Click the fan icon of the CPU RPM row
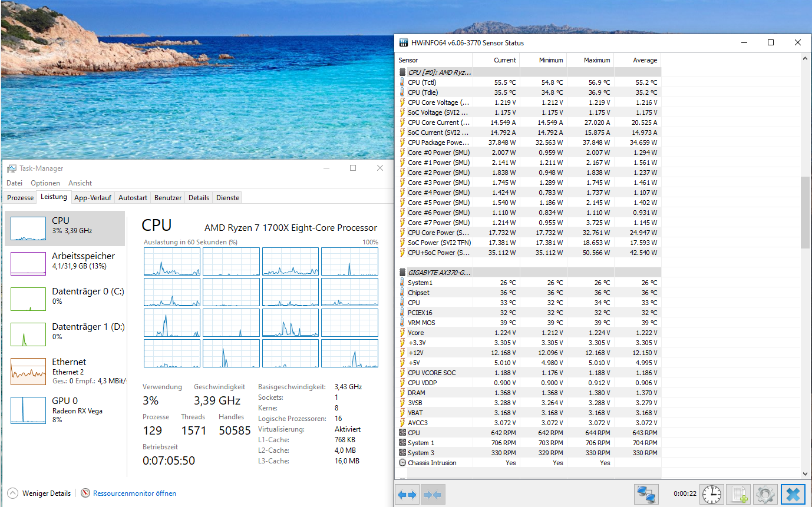The image size is (812, 507). [x=402, y=433]
